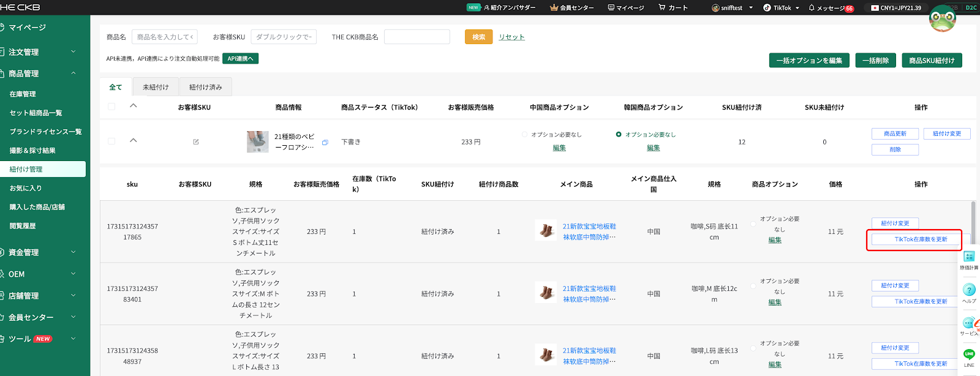980x376 pixels.
Task: Click 一括オプションを編集 button
Action: pos(809,61)
